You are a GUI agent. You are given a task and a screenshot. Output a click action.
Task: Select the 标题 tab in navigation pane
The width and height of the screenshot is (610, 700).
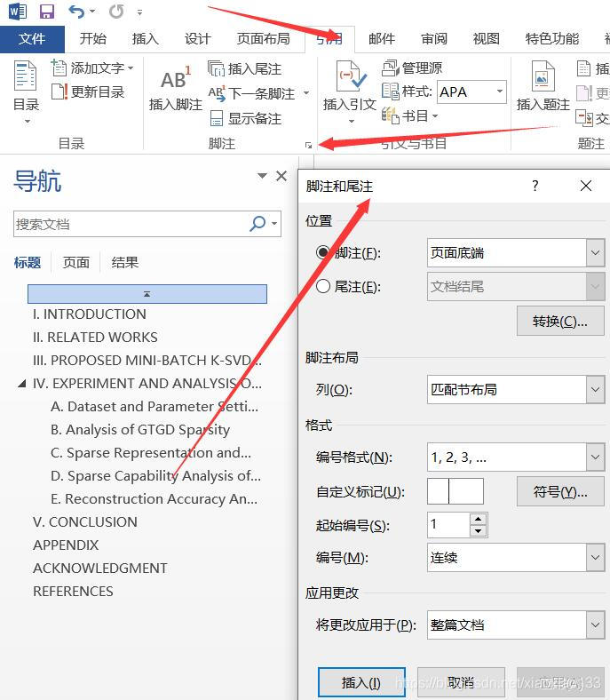(28, 263)
